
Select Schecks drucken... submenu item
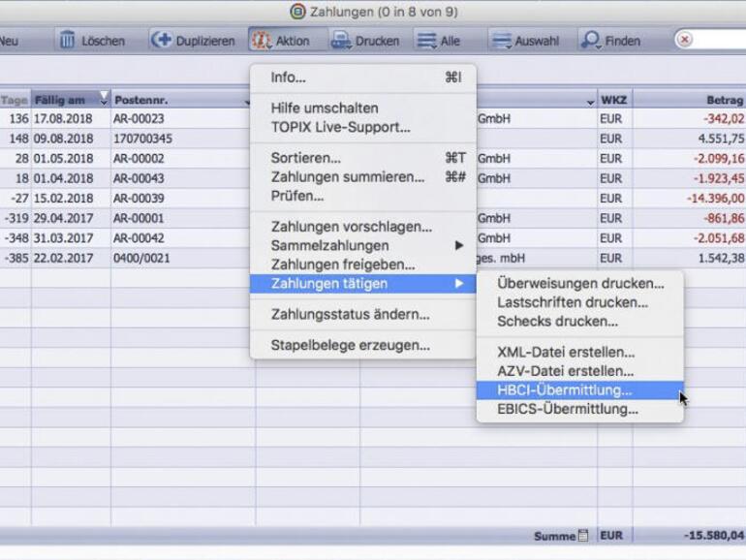580,322
